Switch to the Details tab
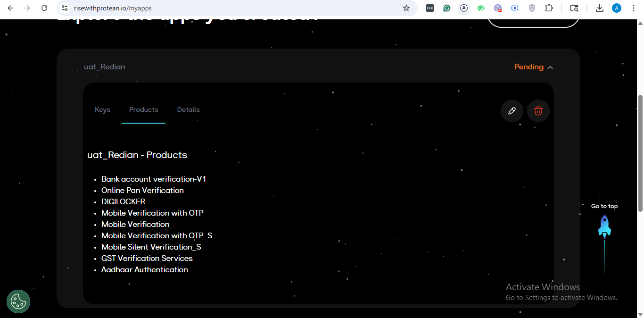Screen dimensions: 644x318 (188, 109)
